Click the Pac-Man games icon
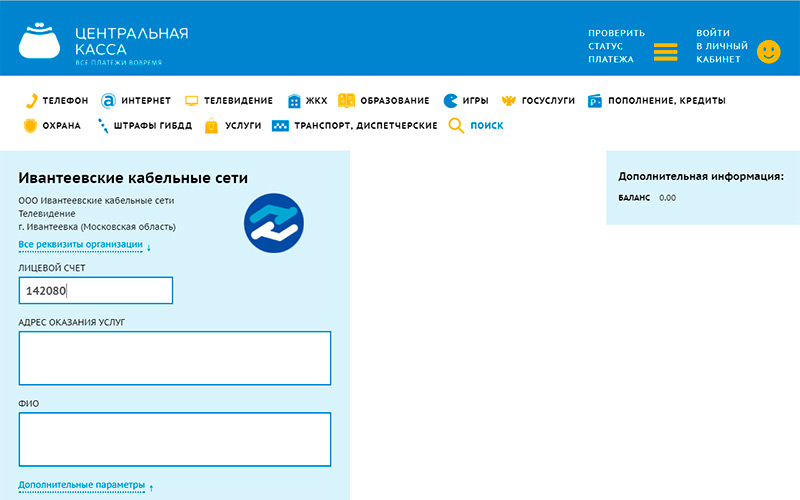This screenshot has width=800, height=500. click(x=450, y=101)
